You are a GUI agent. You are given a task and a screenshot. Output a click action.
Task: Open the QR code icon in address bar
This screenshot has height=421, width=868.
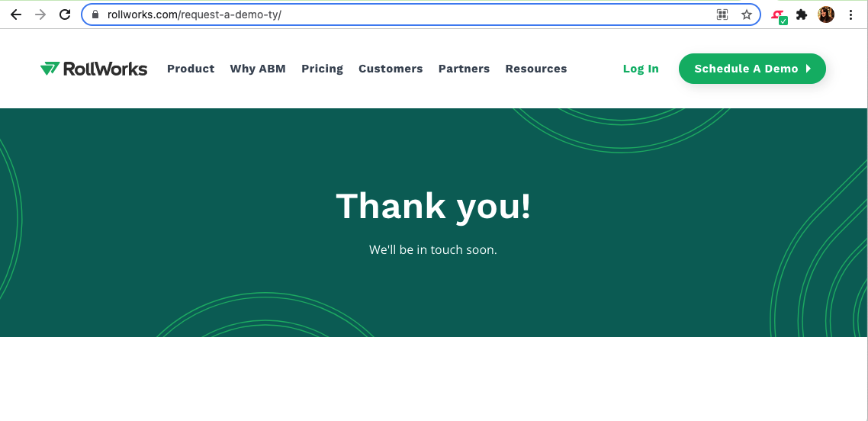tap(722, 15)
